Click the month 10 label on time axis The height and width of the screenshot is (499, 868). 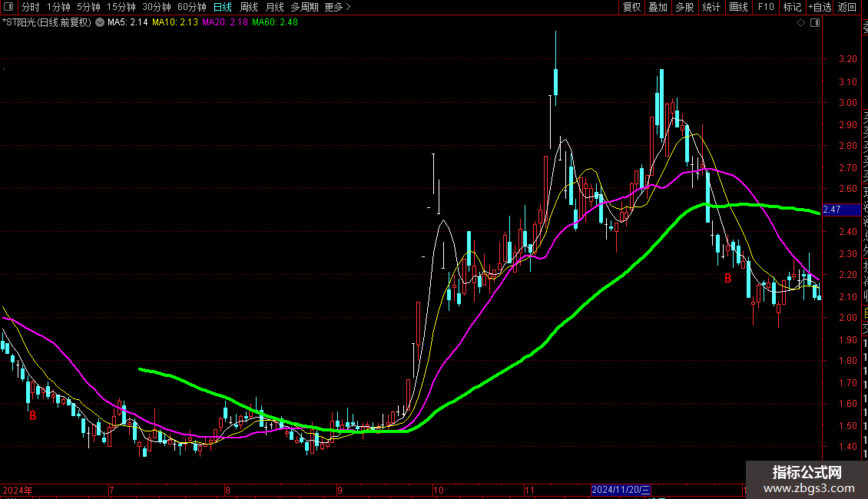(439, 490)
